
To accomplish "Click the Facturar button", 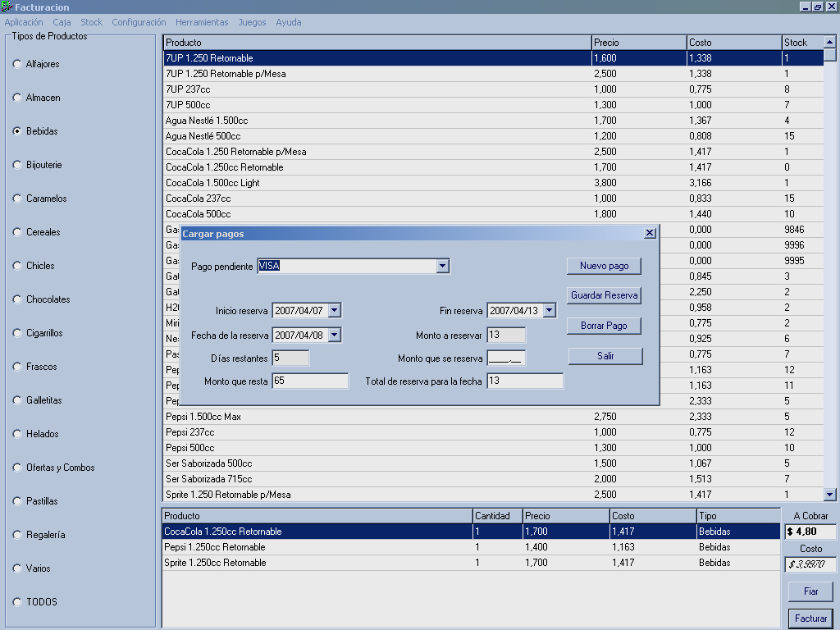I will (810, 619).
